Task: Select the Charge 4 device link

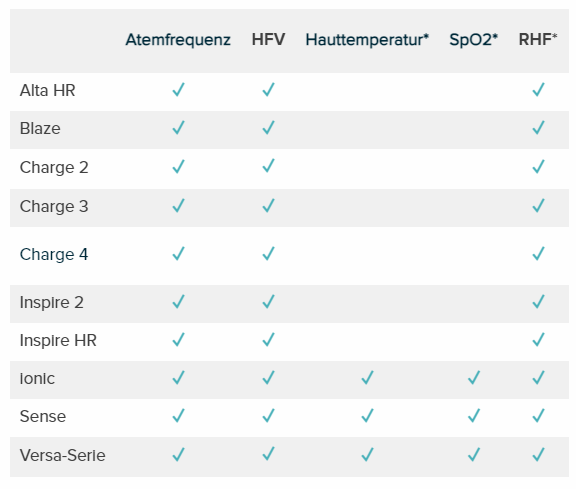Action: coord(54,254)
